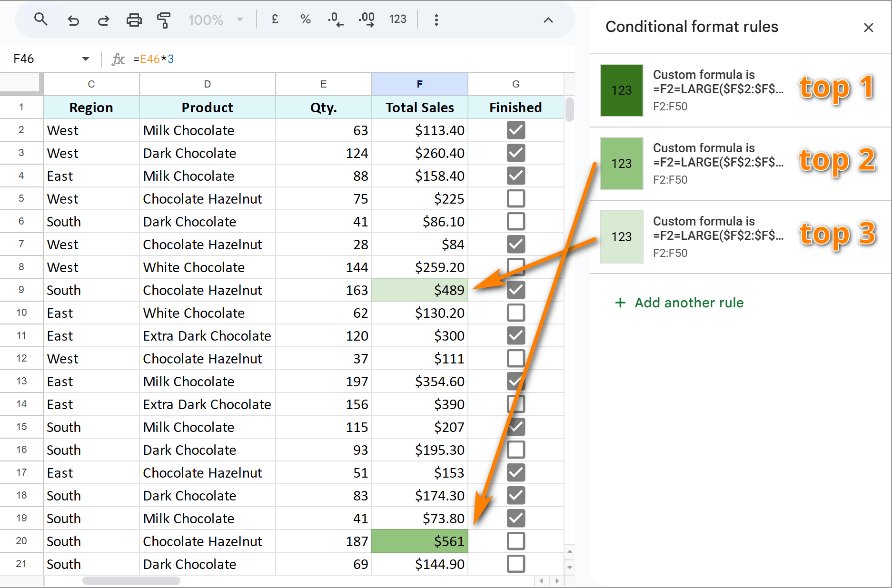The height and width of the screenshot is (588, 892).
Task: Select column F header
Action: click(x=420, y=84)
